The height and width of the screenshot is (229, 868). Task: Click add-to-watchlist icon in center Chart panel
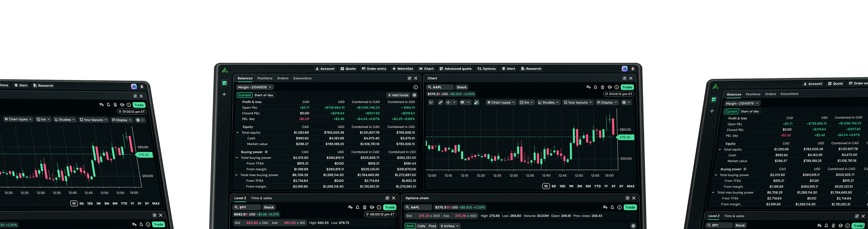(588, 87)
